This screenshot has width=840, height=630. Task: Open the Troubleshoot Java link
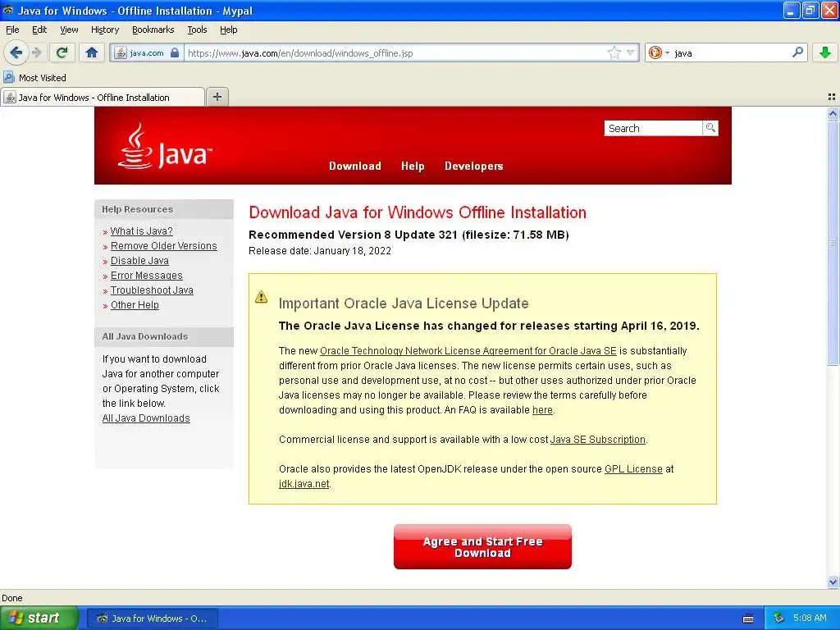point(152,290)
